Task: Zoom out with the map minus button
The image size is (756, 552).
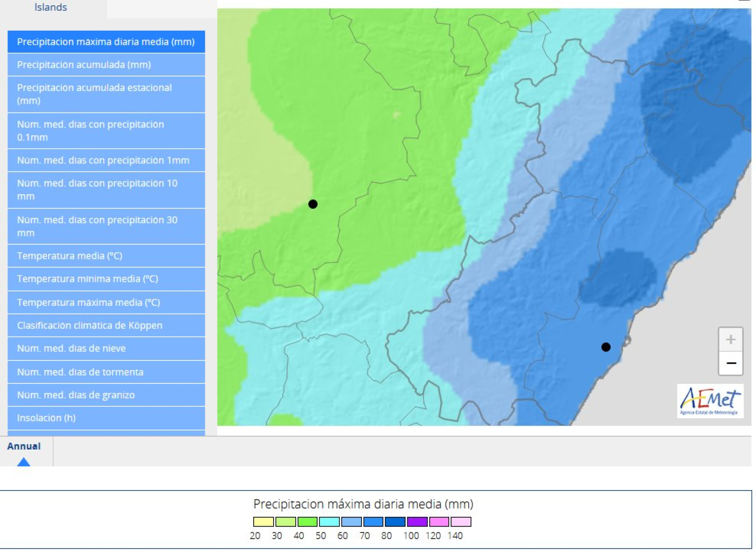Action: pyautogui.click(x=730, y=363)
